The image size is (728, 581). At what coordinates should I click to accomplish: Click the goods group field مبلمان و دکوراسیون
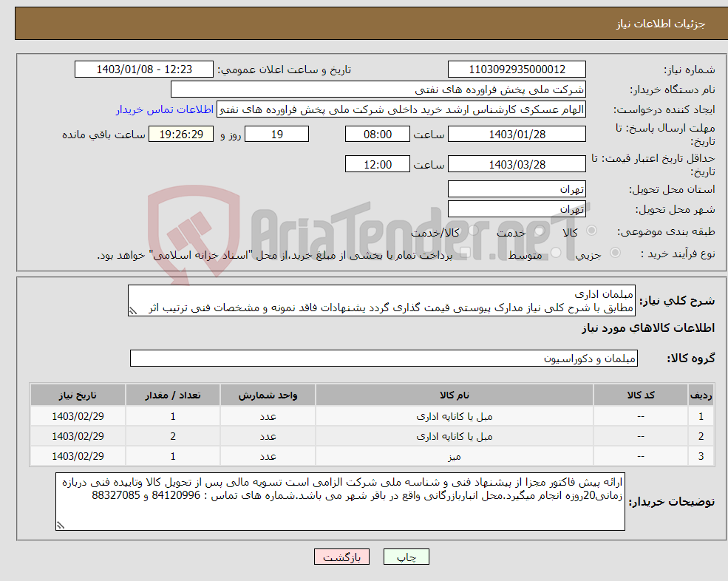tap(384, 358)
